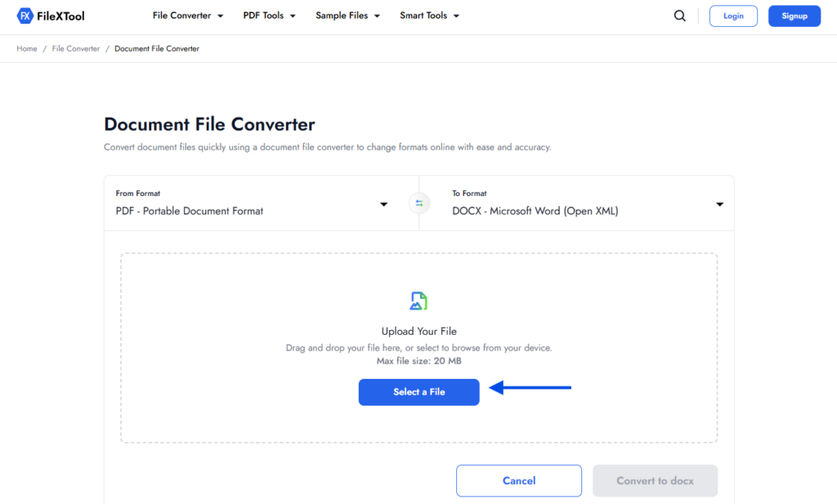The height and width of the screenshot is (504, 837).
Task: Click the swap formats icon between dropdowns
Action: coord(418,203)
